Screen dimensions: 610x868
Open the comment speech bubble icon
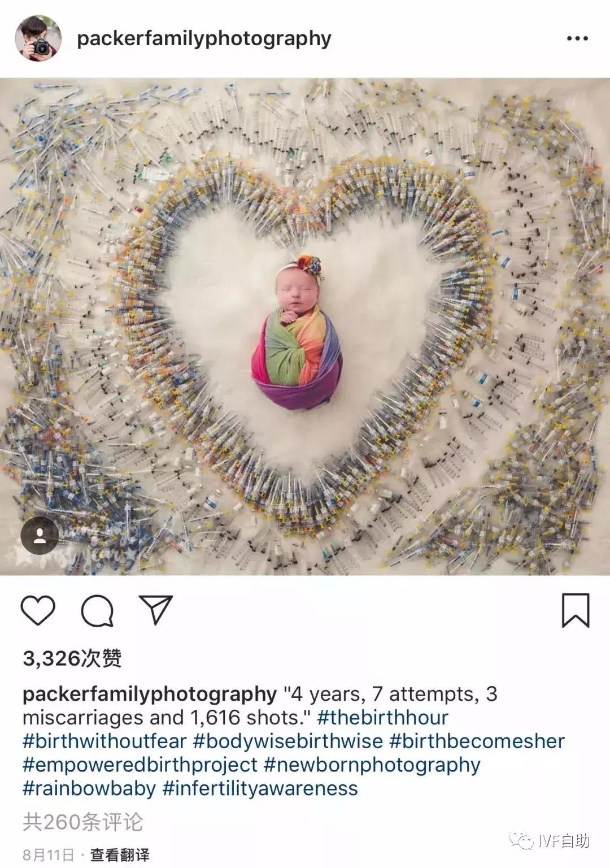click(97, 611)
